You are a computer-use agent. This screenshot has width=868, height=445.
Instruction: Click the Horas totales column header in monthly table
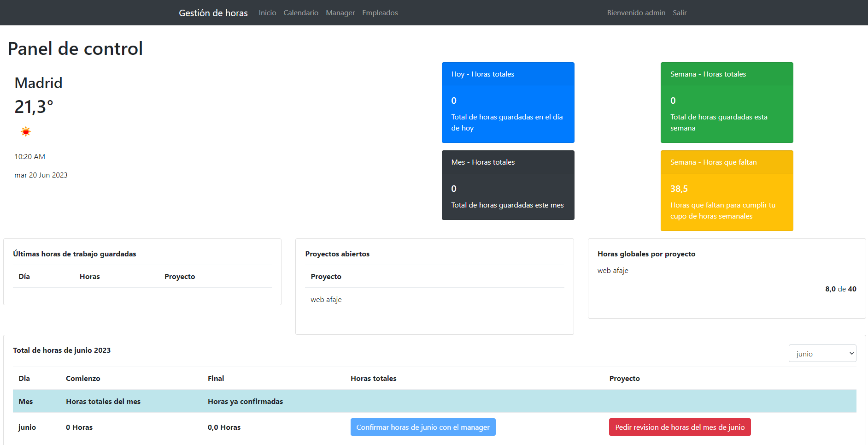click(374, 379)
